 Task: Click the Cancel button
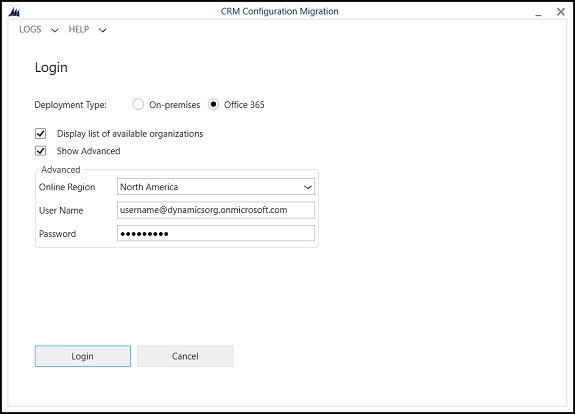185,356
